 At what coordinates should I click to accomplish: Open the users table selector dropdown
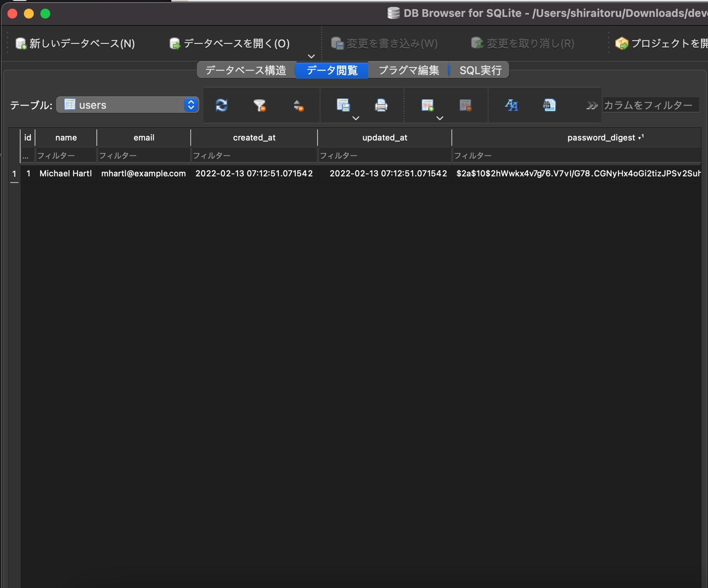pyautogui.click(x=128, y=105)
